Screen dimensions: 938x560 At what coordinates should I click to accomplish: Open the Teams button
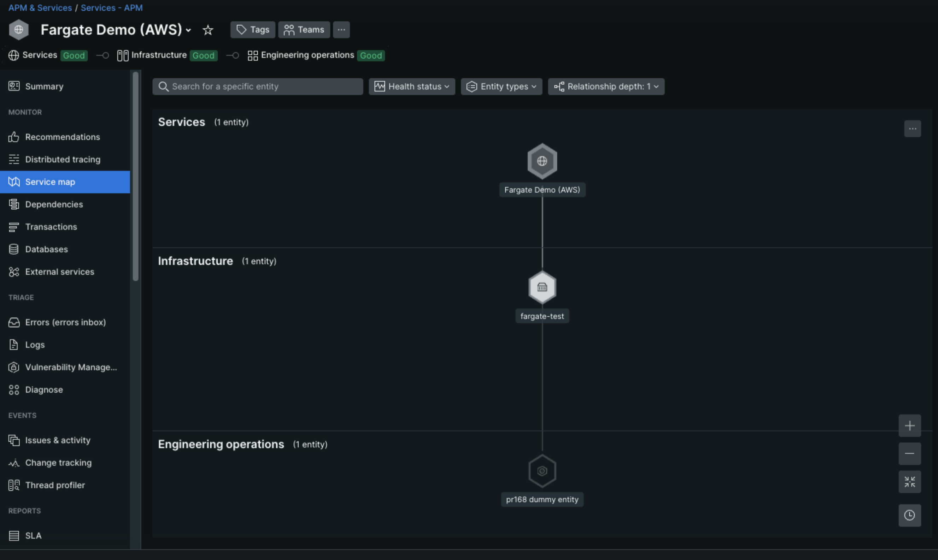point(304,30)
